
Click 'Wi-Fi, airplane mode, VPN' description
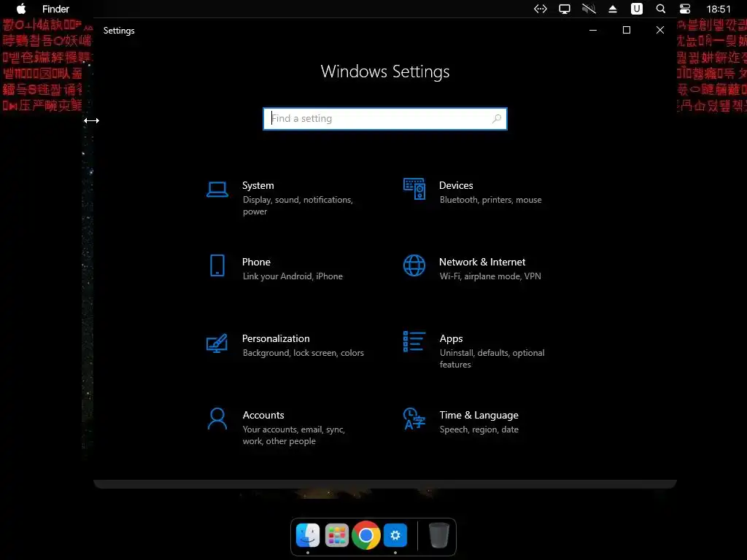click(490, 276)
